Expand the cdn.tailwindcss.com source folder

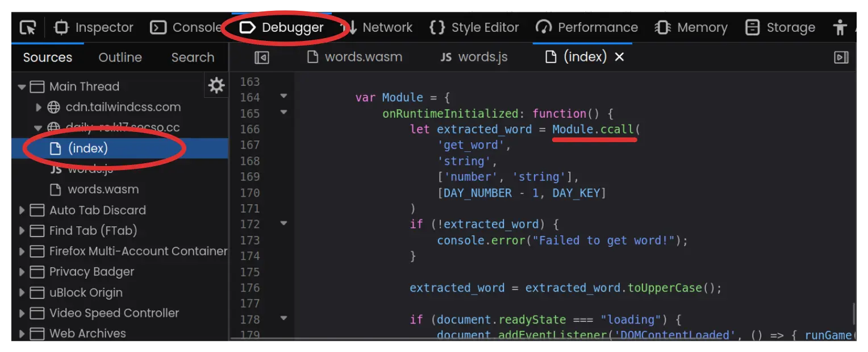click(x=39, y=107)
